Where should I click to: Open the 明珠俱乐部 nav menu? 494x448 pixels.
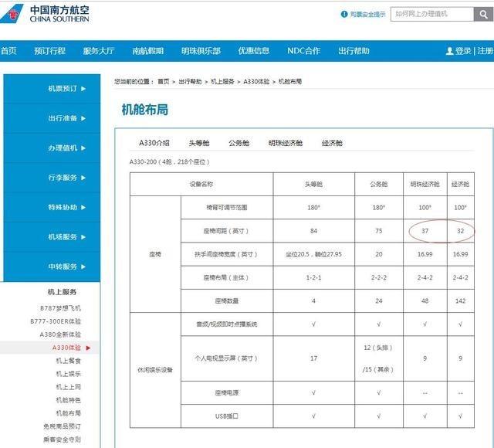point(201,51)
